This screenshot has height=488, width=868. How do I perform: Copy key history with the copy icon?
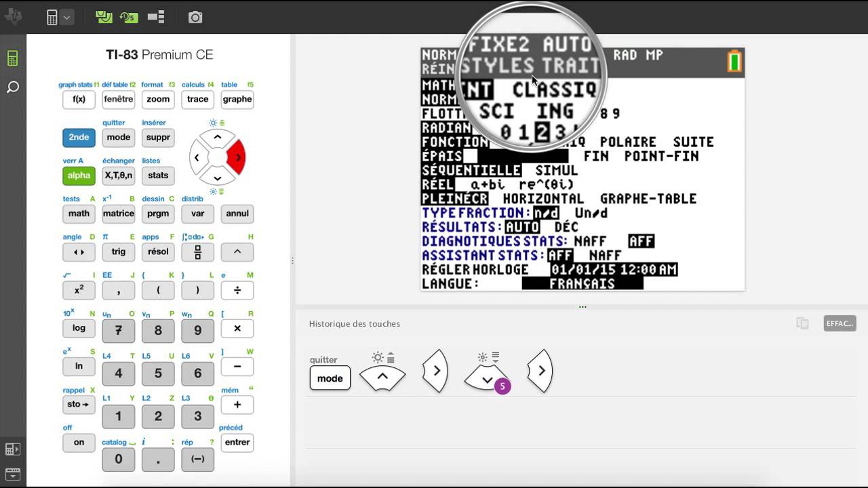point(802,323)
